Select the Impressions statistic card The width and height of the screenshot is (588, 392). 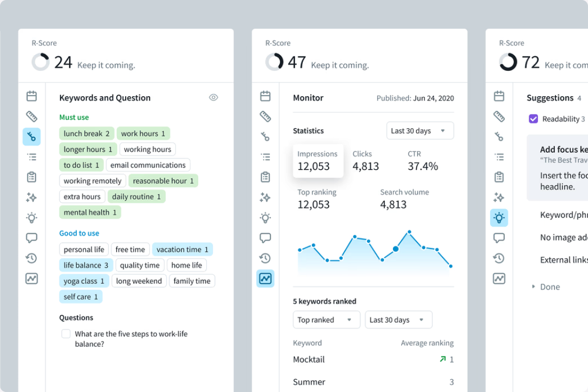click(x=318, y=161)
